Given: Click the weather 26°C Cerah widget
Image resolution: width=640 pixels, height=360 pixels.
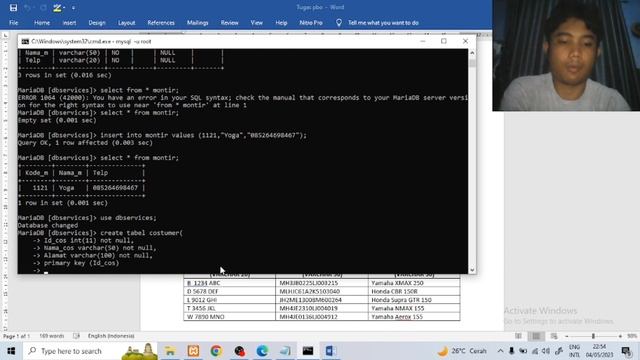Looking at the screenshot, I should coord(462,351).
